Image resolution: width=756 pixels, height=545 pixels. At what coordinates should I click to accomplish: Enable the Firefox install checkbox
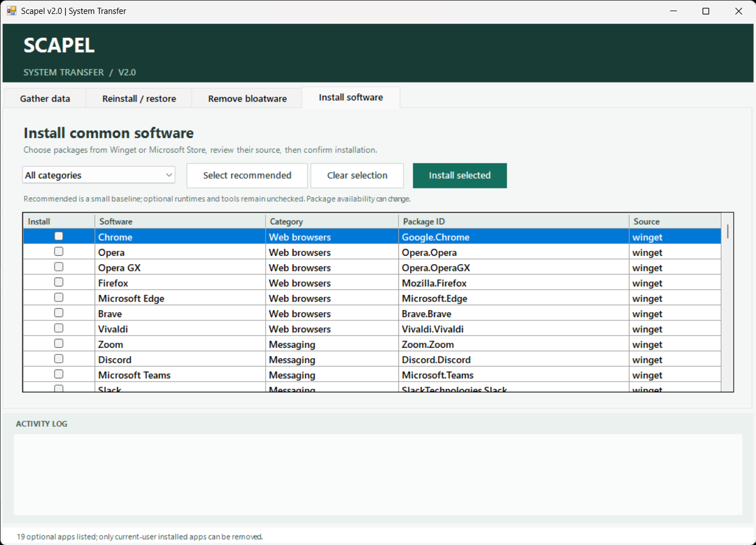pyautogui.click(x=58, y=282)
